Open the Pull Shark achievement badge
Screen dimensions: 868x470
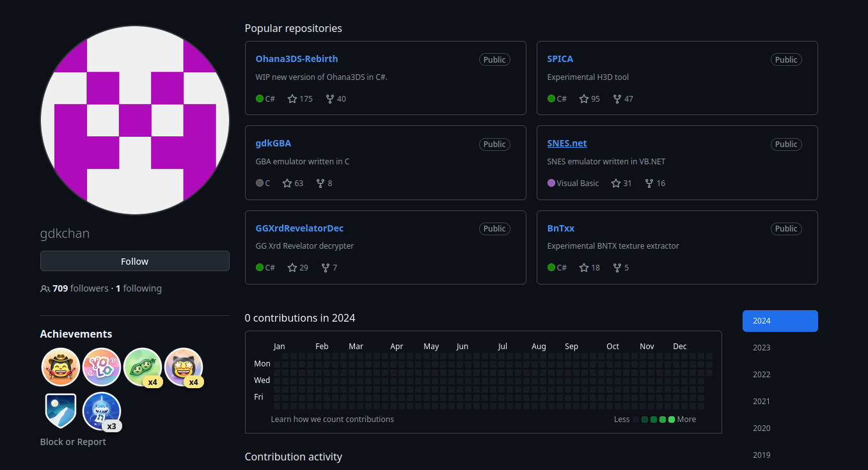pyautogui.click(x=102, y=411)
